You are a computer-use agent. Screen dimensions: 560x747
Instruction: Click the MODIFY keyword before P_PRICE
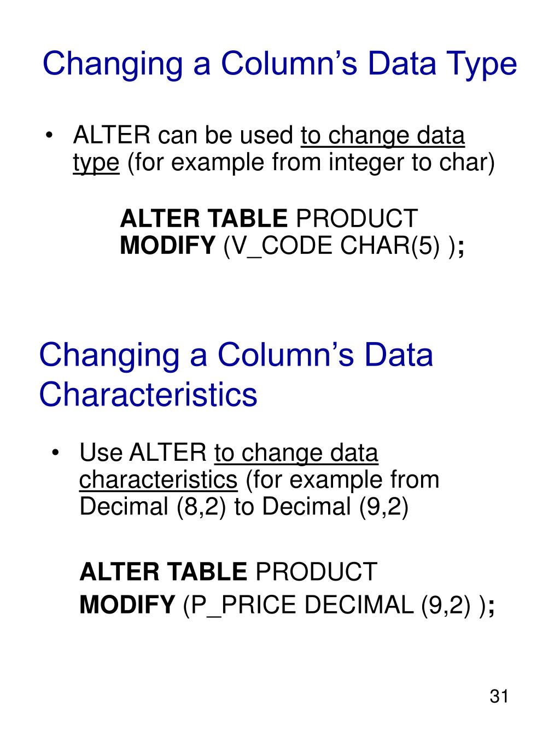(x=127, y=605)
